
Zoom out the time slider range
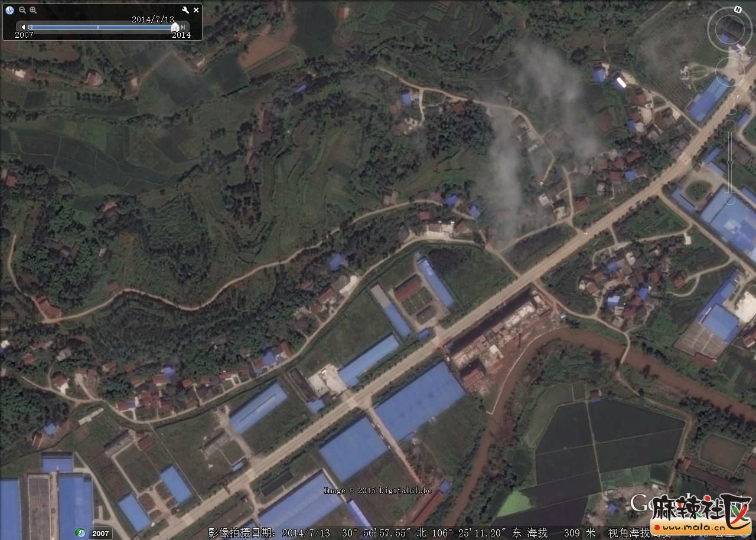[x=22, y=10]
